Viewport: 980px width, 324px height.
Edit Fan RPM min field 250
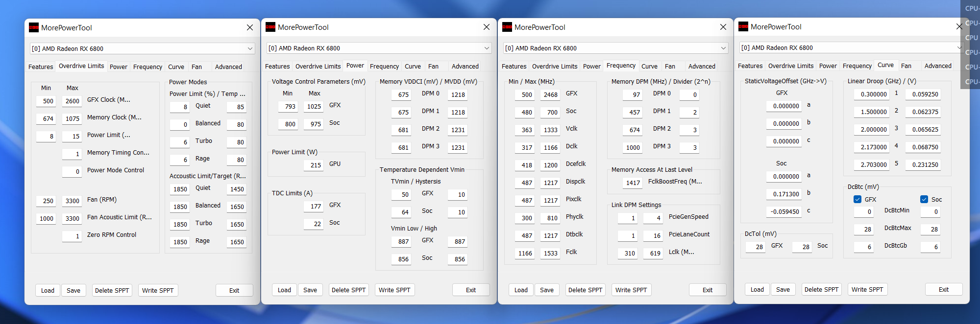click(46, 201)
